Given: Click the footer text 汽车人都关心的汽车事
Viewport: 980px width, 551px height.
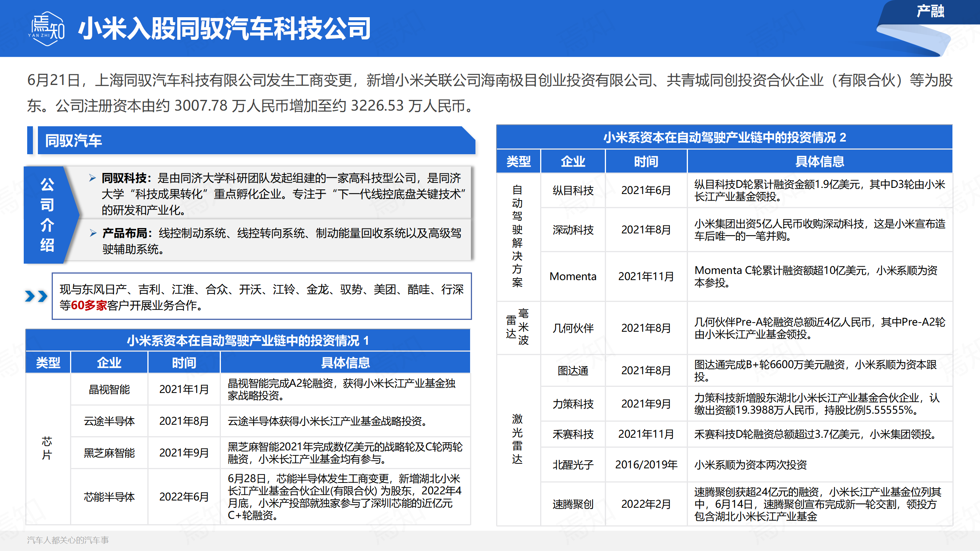Looking at the screenshot, I should click(x=68, y=540).
